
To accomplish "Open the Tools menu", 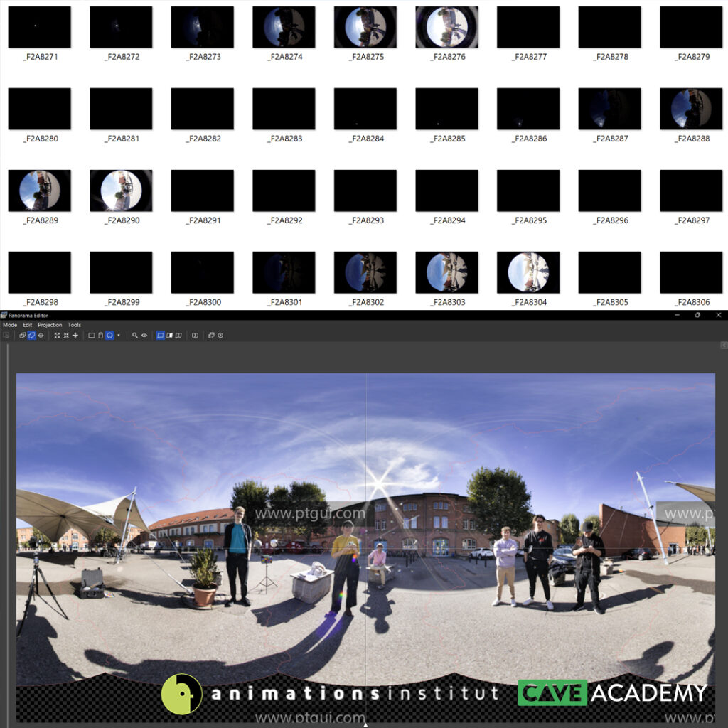I will tap(75, 325).
